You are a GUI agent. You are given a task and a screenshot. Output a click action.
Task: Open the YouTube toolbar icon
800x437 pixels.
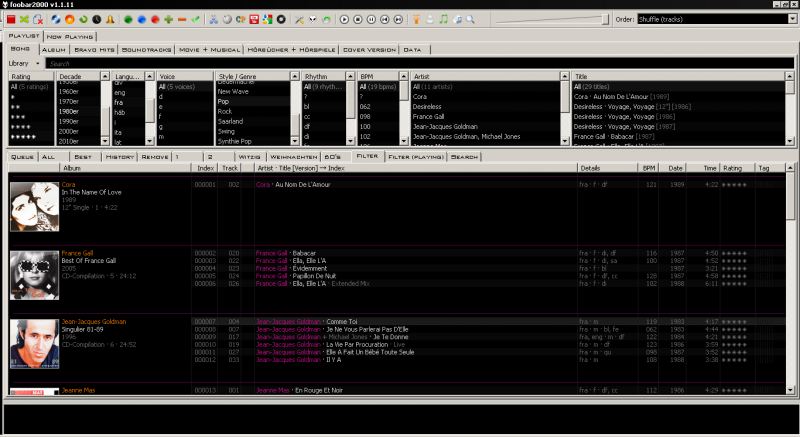pyautogui.click(x=254, y=19)
